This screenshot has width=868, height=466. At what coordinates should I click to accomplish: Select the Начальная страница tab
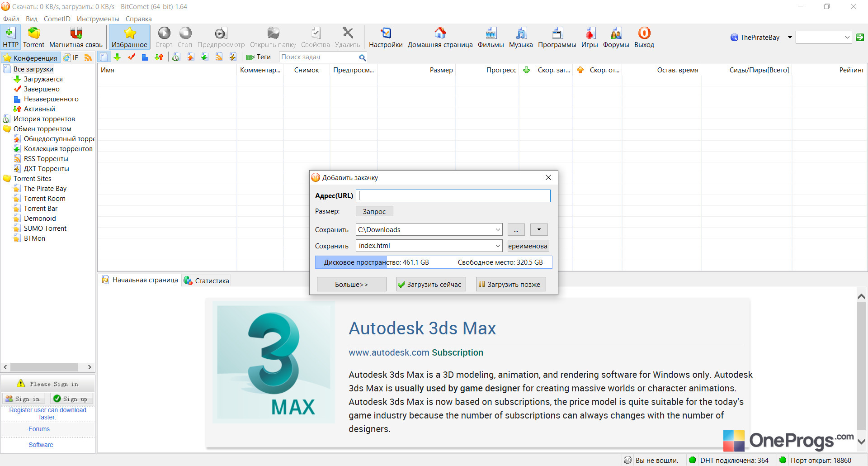(x=140, y=280)
